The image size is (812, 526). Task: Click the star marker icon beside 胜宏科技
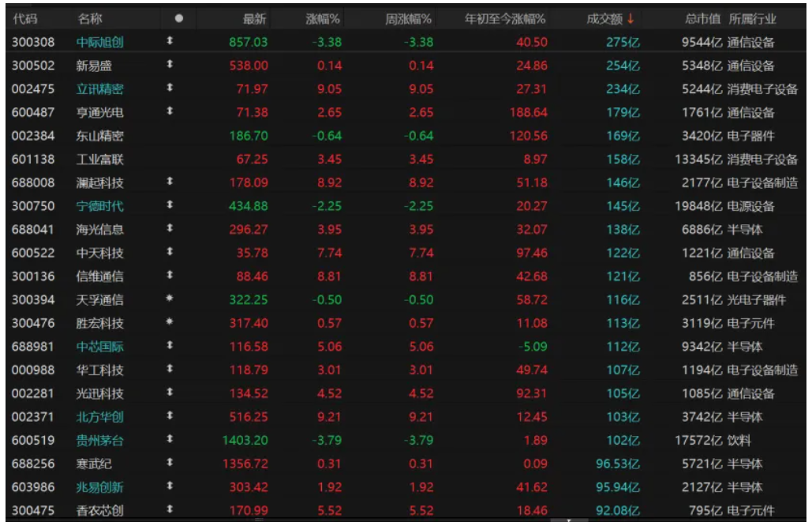pos(169,323)
